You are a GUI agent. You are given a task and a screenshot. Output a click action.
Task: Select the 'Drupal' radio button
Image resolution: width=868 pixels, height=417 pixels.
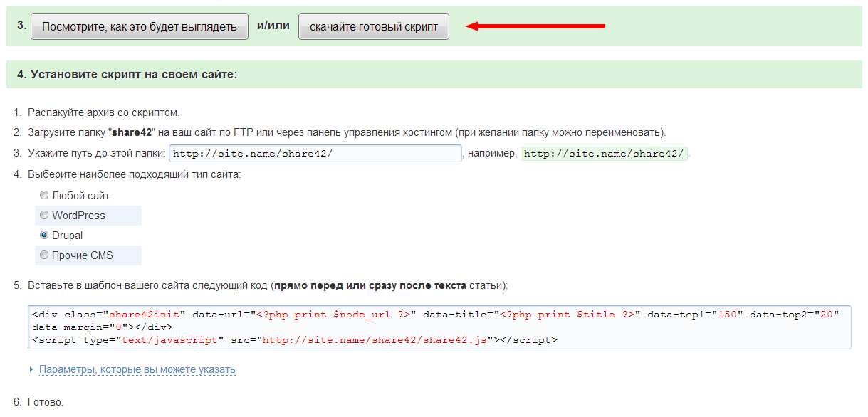[44, 235]
